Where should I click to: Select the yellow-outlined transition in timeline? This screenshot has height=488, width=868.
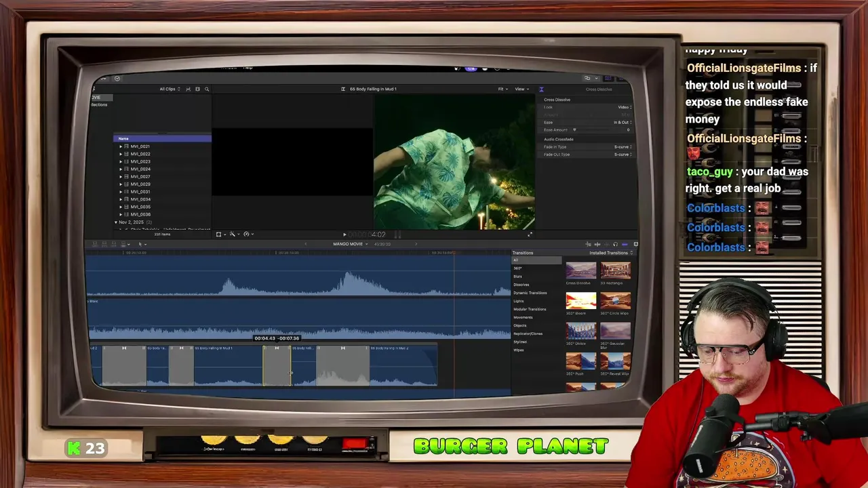(277, 366)
